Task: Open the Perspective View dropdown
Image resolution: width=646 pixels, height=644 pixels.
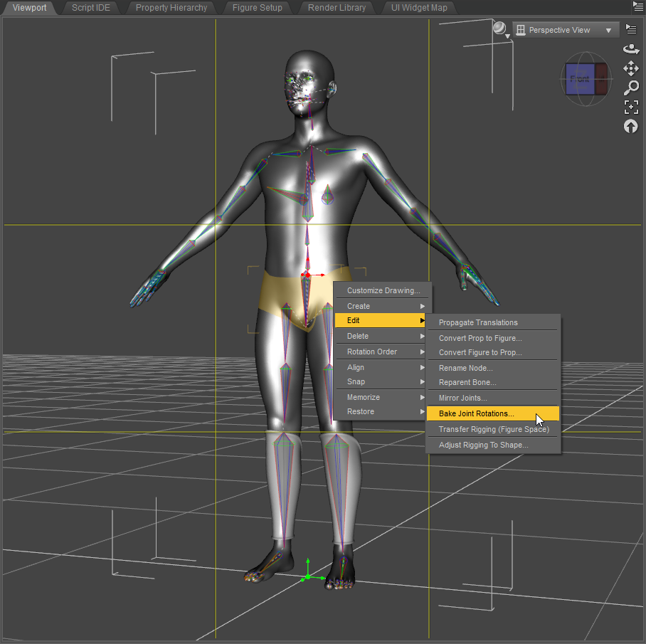Action: pyautogui.click(x=566, y=30)
